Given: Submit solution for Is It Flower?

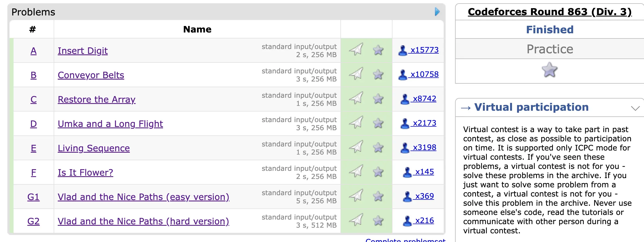Looking at the screenshot, I should [356, 171].
